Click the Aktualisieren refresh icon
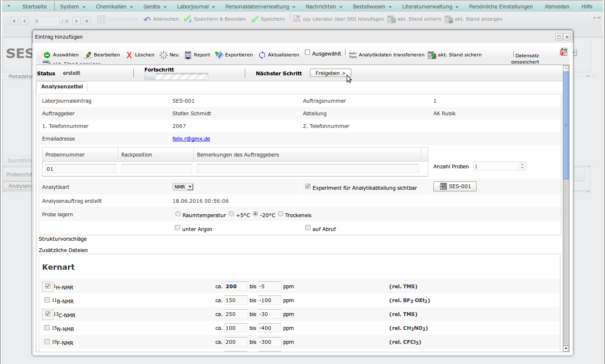The image size is (605, 364). [x=262, y=55]
